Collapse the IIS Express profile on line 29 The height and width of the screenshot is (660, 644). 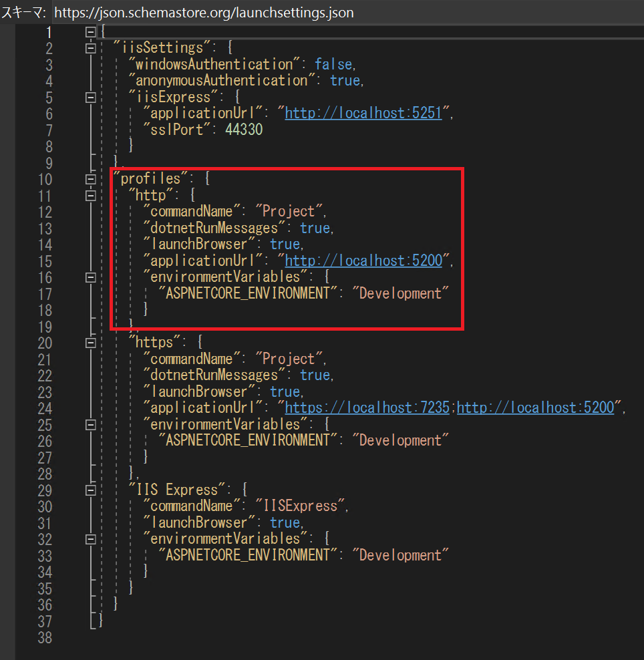(x=90, y=490)
